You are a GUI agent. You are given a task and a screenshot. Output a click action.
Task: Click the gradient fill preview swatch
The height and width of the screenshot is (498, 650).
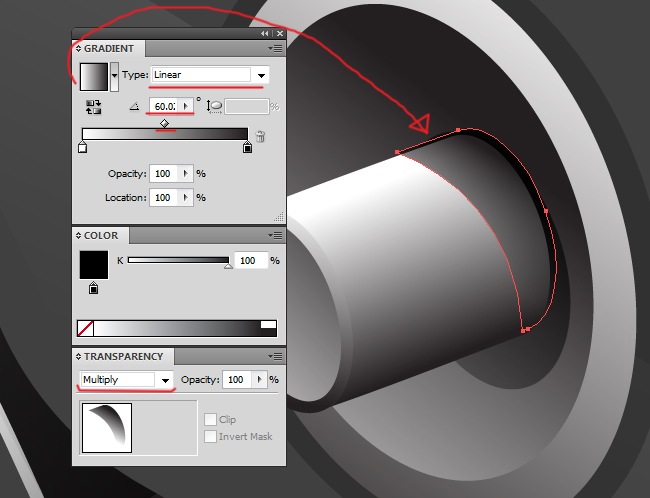[94, 77]
